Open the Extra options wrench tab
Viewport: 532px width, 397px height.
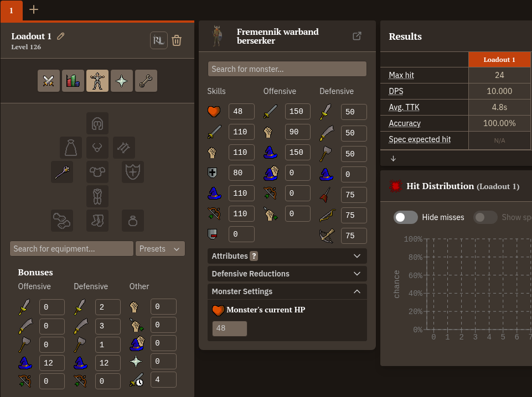coord(146,81)
